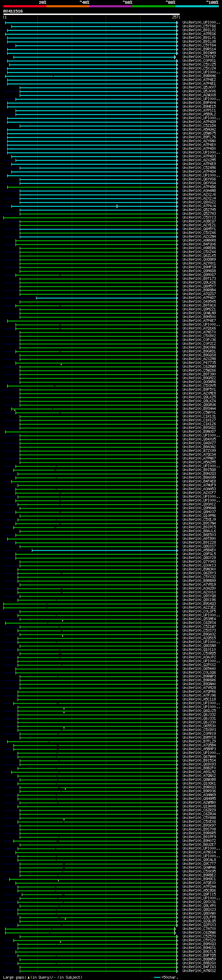The width and height of the screenshot is (222, 980).
Task: Select hit label UniRef100_Q19AV8
Action: click(x=199, y=806)
